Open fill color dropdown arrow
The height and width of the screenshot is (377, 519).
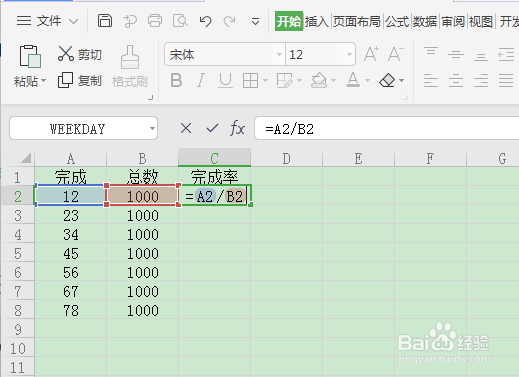pyautogui.click(x=333, y=80)
